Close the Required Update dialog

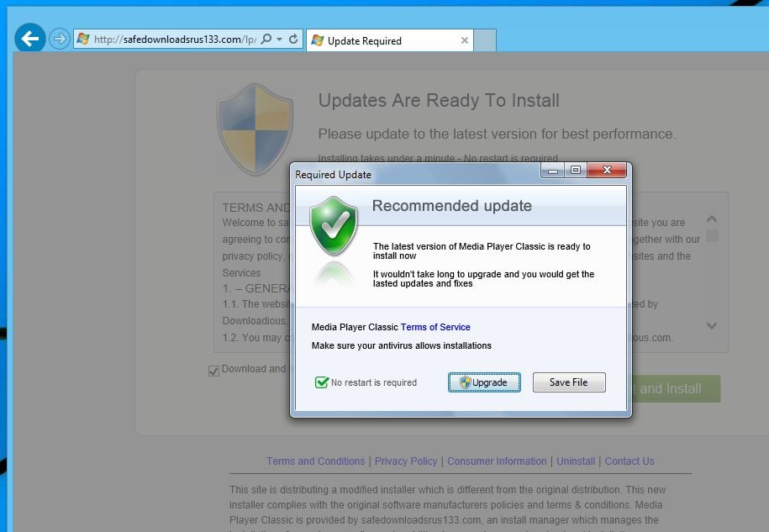607,170
